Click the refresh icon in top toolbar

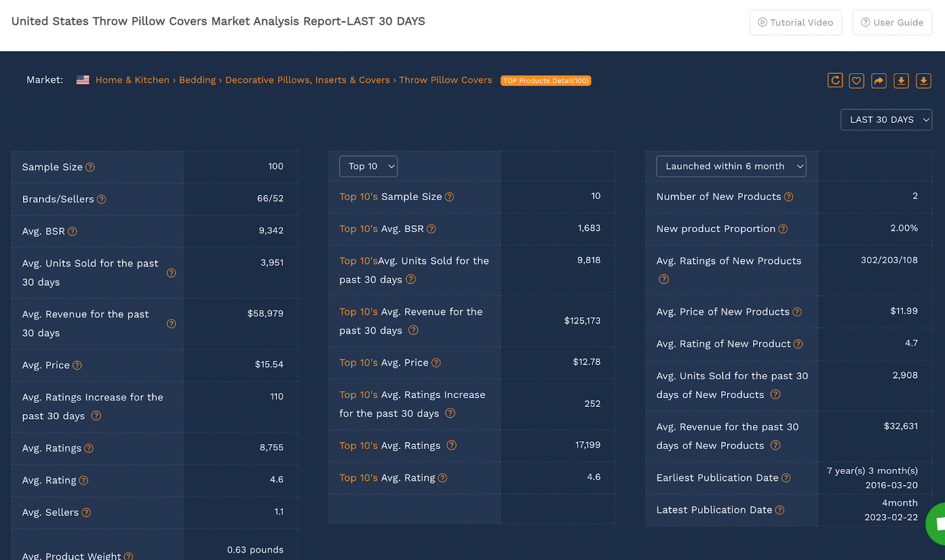tap(835, 80)
